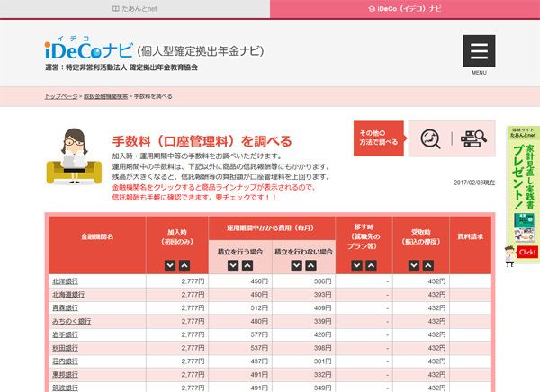
Task: Sort 加入時 column with up arrow
Action: [184, 264]
